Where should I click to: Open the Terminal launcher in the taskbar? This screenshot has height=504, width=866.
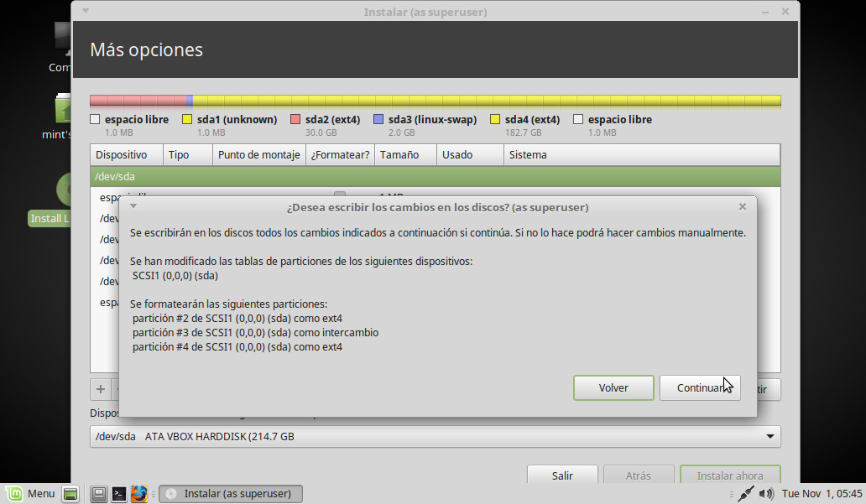click(x=119, y=494)
